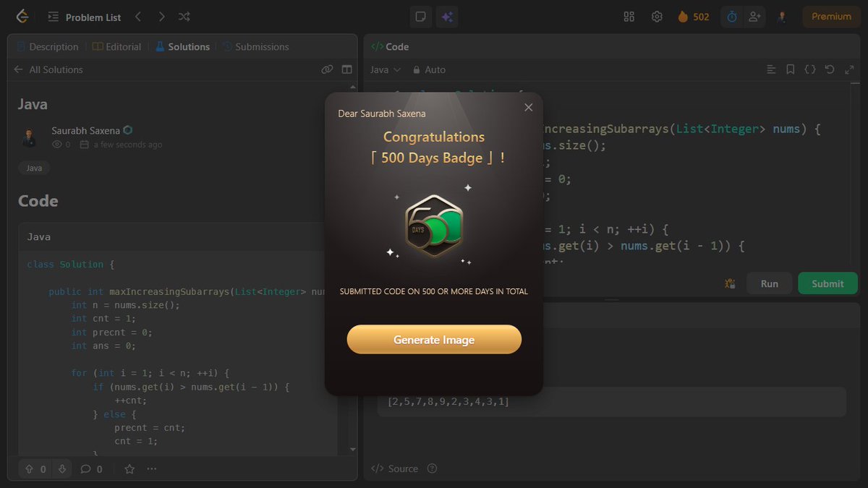Select the Code panel tab
Screen dimensions: 868x488
[x=390, y=46]
